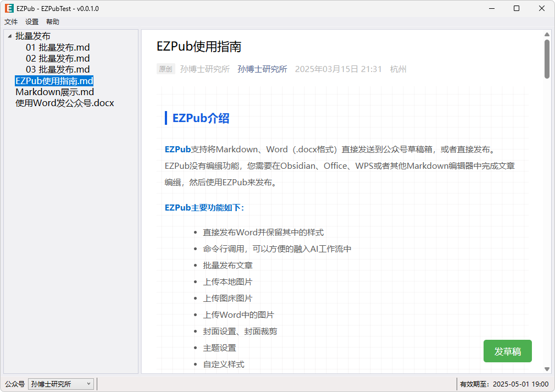Click the bullet 上传本地图片
Screen dimensions: 555x392
227,282
